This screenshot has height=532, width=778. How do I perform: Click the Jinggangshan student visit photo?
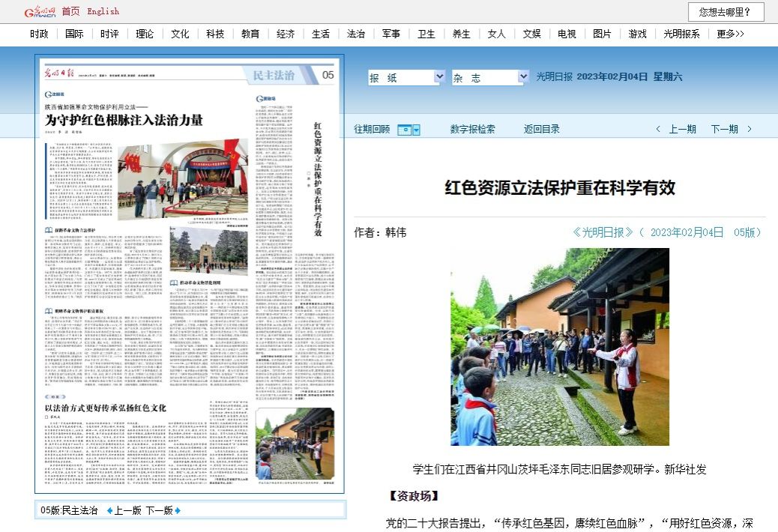pyautogui.click(x=559, y=347)
